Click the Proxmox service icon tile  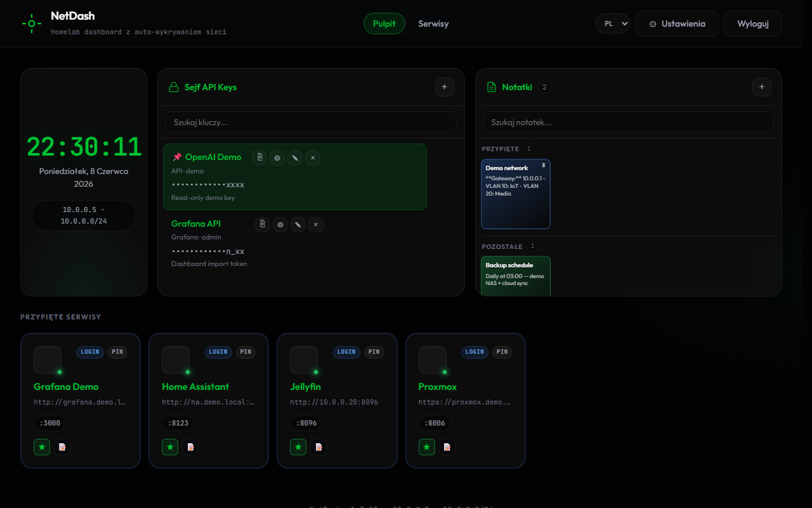[x=433, y=360]
